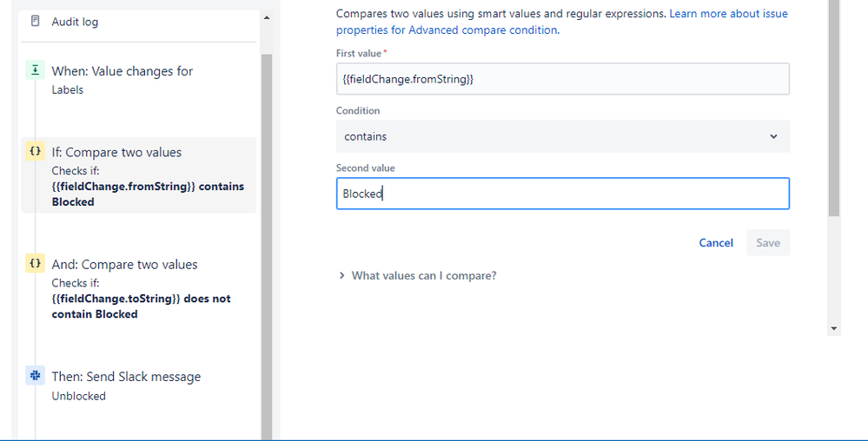The height and width of the screenshot is (441, 868).
Task: Click the 'Condition' label
Action: [358, 110]
